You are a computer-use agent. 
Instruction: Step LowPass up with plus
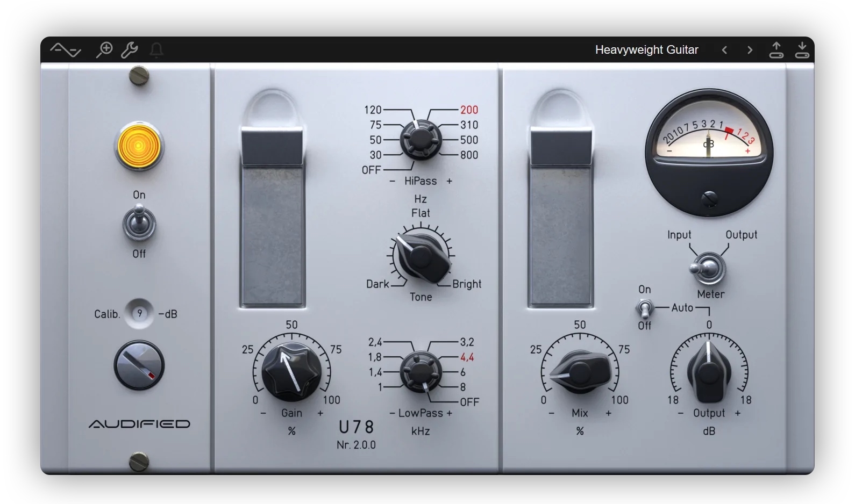(x=450, y=413)
